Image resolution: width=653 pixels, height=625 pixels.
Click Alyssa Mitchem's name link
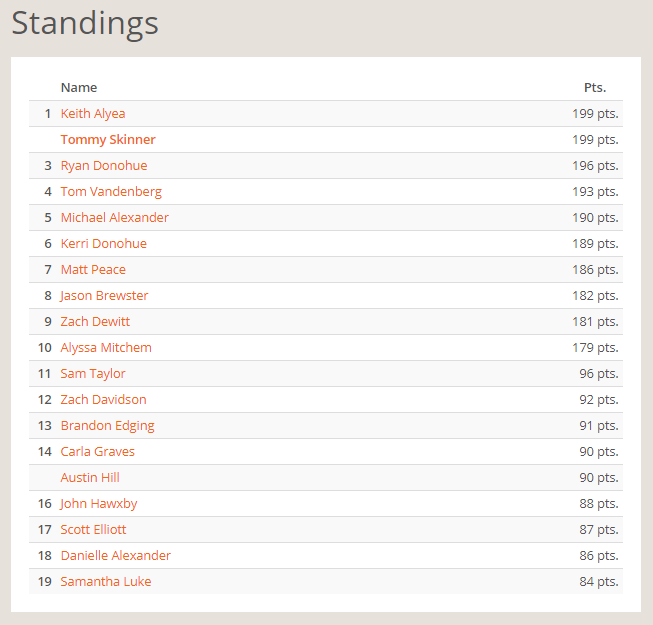(106, 348)
